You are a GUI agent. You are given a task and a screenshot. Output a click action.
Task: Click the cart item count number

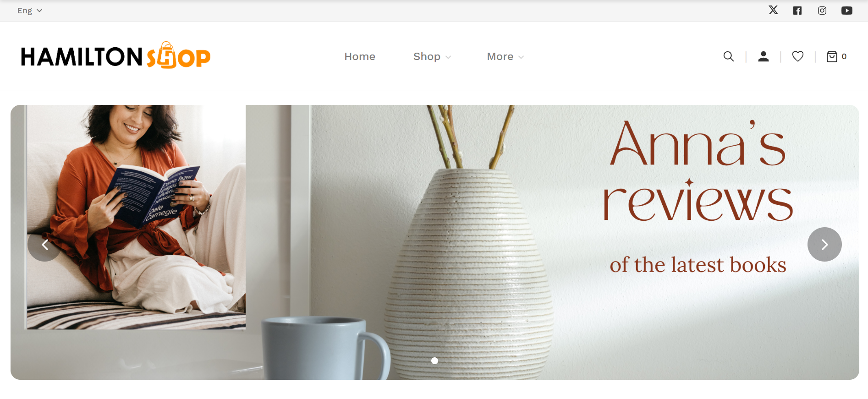click(x=844, y=56)
